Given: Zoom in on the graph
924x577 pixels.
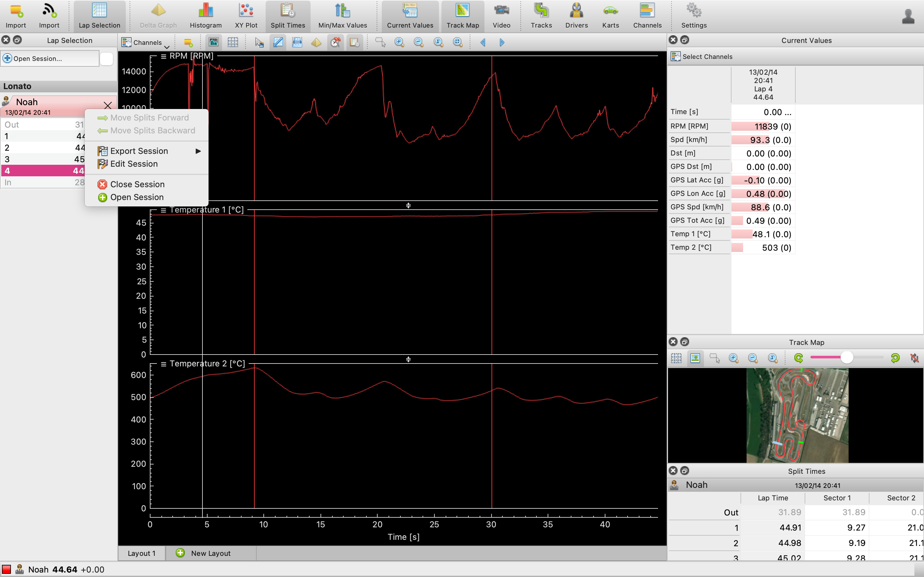Looking at the screenshot, I should [x=399, y=42].
